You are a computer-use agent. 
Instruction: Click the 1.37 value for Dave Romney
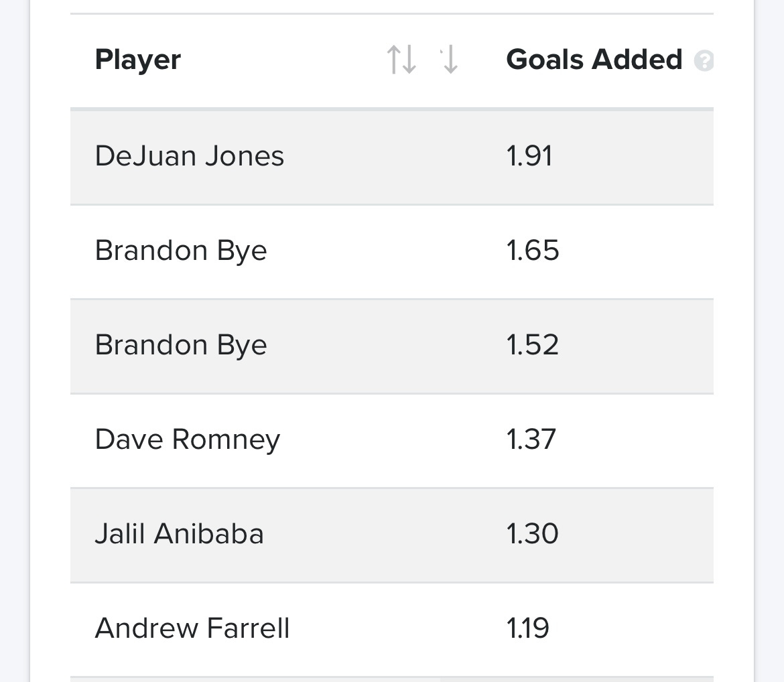[531, 439]
